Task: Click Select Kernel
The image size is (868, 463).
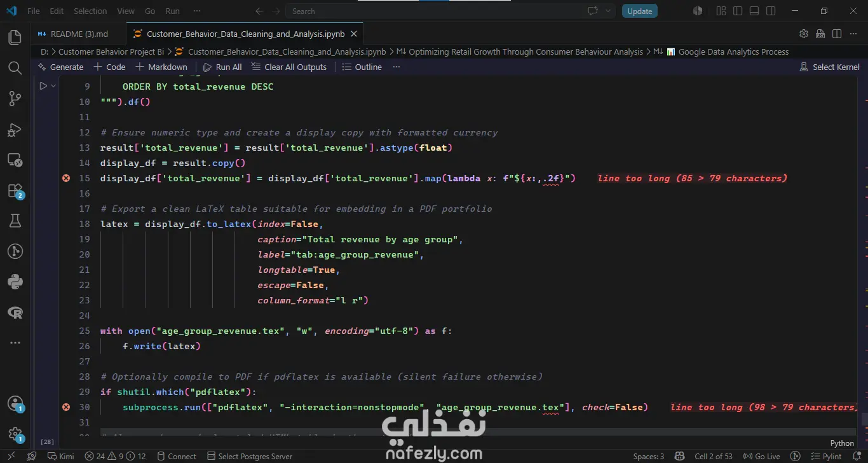Action: coord(830,67)
